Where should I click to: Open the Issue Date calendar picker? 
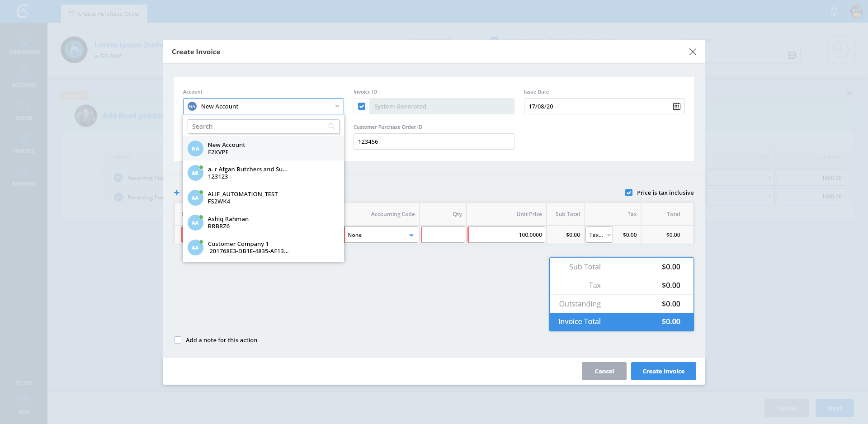(676, 106)
